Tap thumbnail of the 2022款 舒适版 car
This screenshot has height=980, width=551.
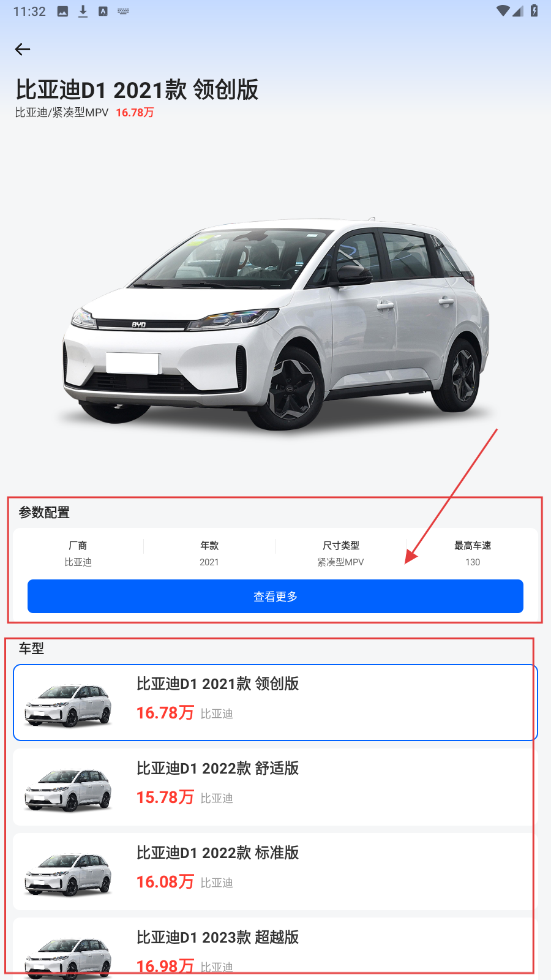click(x=69, y=790)
